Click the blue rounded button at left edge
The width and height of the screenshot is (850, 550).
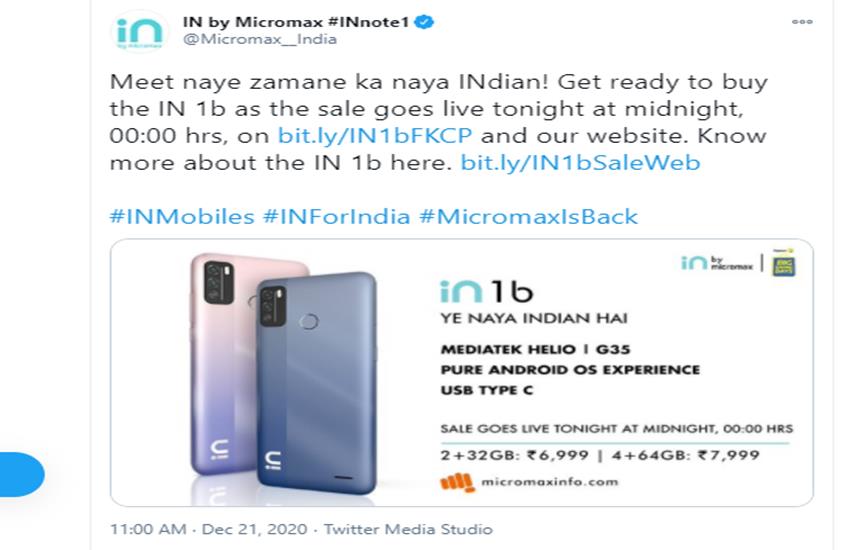coord(20,475)
